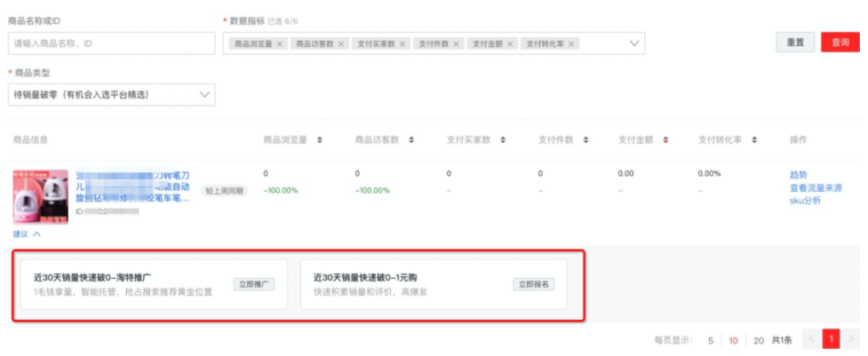Select 5 items per page
Viewport: 868px width, 356px height.
(710, 340)
